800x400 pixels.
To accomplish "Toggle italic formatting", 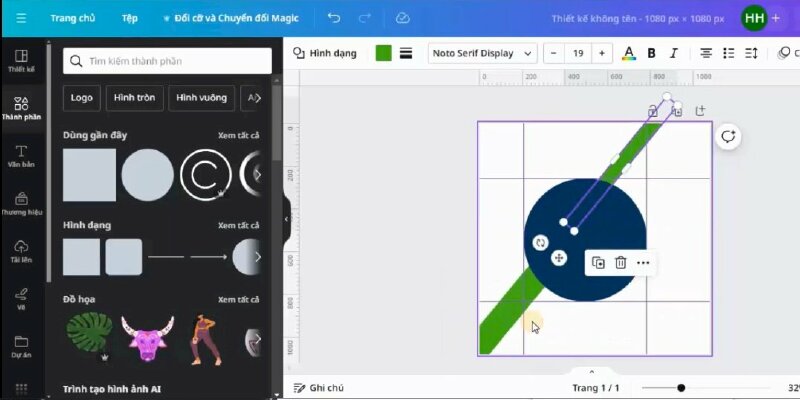I will click(x=674, y=53).
